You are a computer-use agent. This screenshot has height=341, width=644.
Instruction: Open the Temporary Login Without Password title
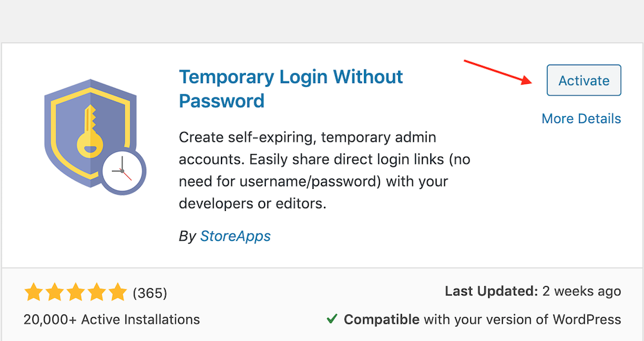pyautogui.click(x=291, y=89)
